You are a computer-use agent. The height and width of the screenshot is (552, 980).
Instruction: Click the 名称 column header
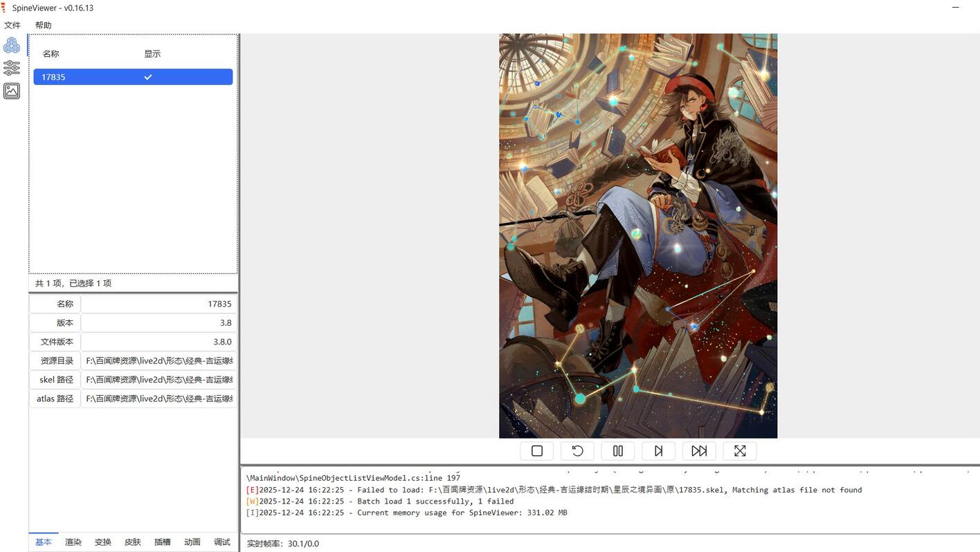[x=51, y=54]
